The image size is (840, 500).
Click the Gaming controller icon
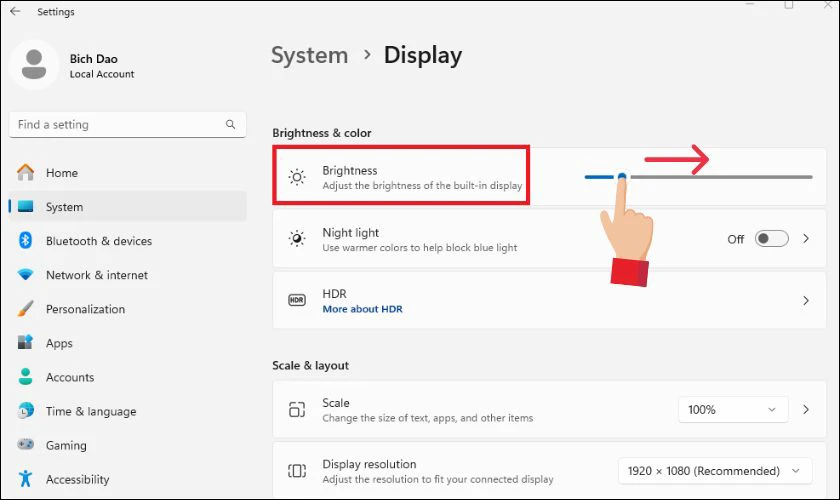click(25, 445)
